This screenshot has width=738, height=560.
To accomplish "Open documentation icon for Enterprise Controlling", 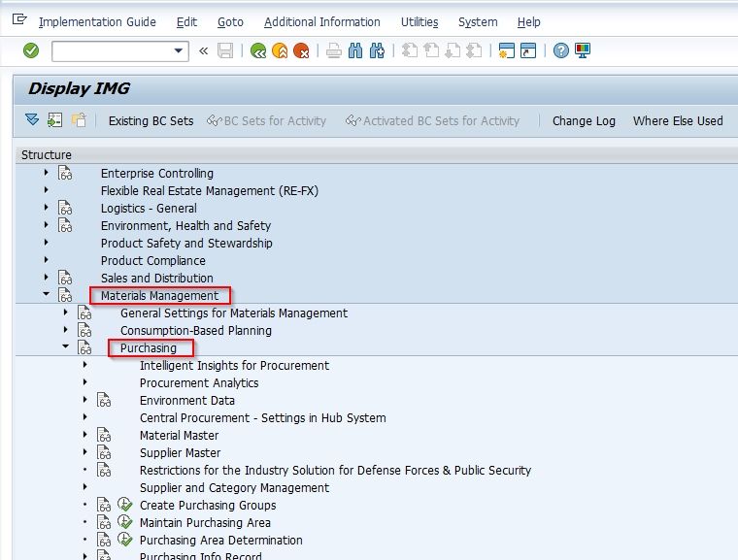I will [x=65, y=173].
